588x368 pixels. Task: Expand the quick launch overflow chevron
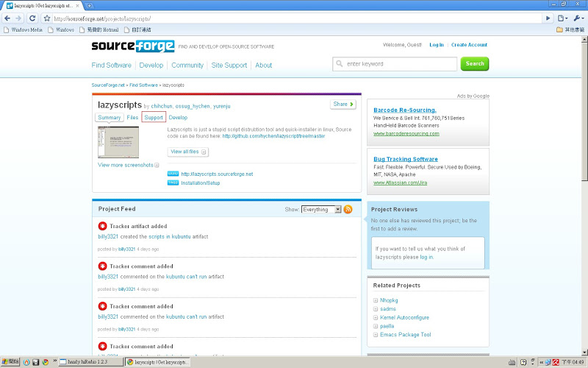coord(54,361)
